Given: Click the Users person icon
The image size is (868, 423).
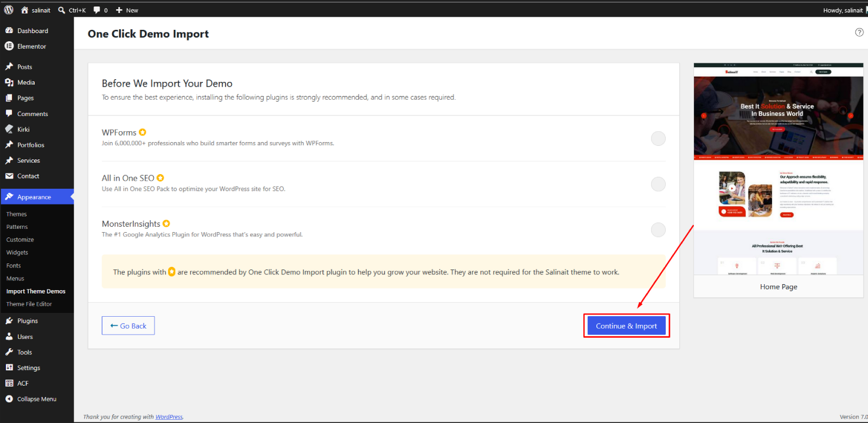Looking at the screenshot, I should (9, 336).
